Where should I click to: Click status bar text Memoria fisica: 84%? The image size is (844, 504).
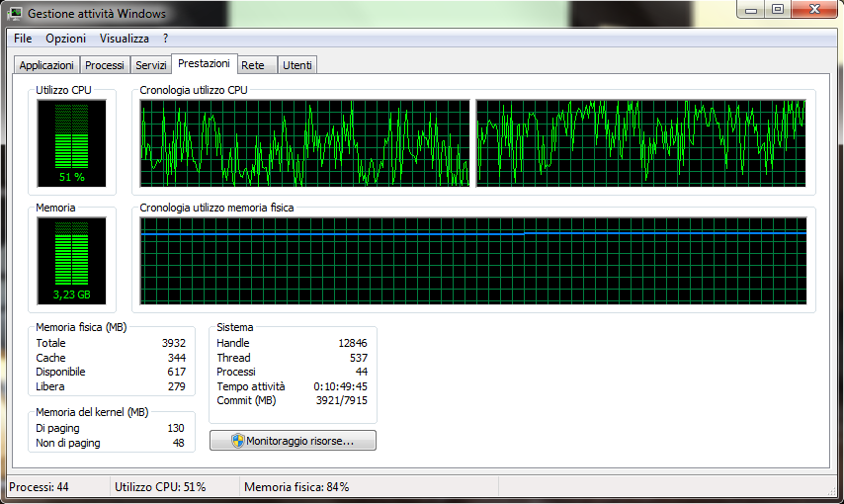(296, 487)
